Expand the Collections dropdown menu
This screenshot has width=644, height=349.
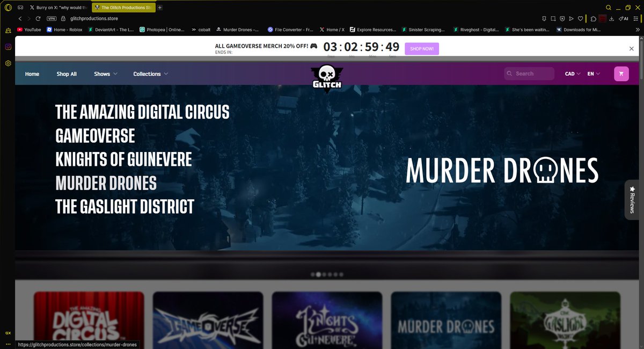pos(151,74)
